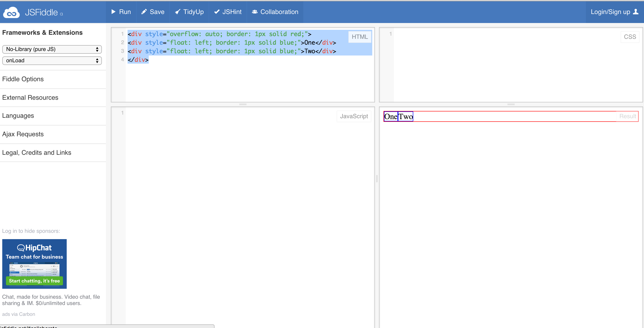Open the onLoad dropdown selector

click(x=52, y=60)
